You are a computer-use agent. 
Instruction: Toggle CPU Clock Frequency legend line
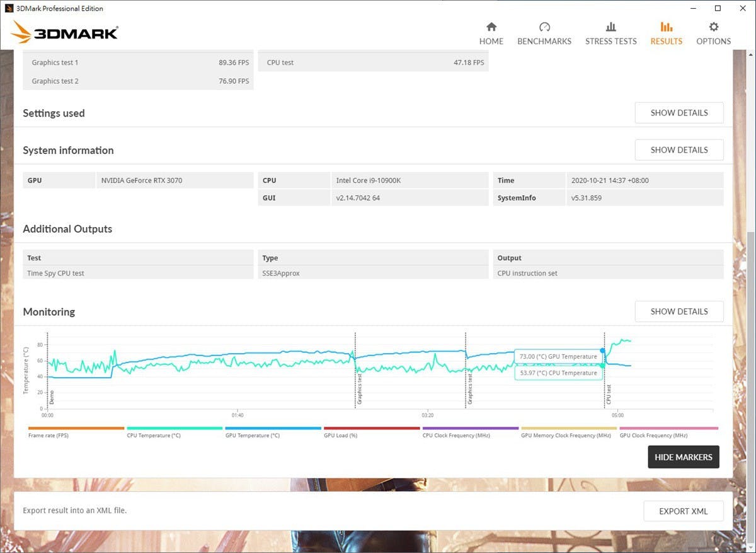point(471,432)
